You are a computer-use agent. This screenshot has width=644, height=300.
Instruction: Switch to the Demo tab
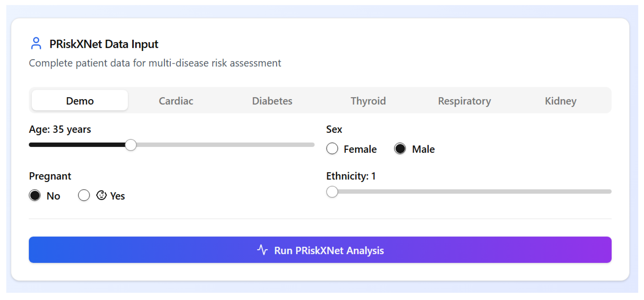(x=80, y=101)
